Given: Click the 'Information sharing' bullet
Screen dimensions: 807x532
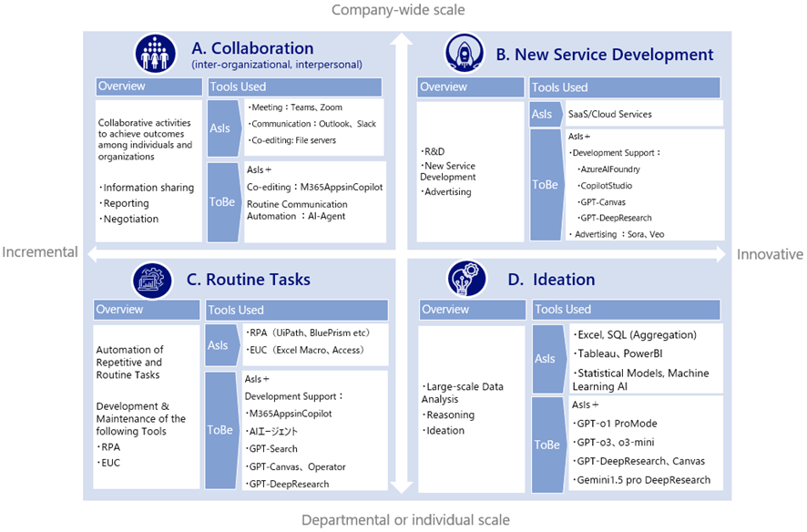Looking at the screenshot, I should pos(147,188).
